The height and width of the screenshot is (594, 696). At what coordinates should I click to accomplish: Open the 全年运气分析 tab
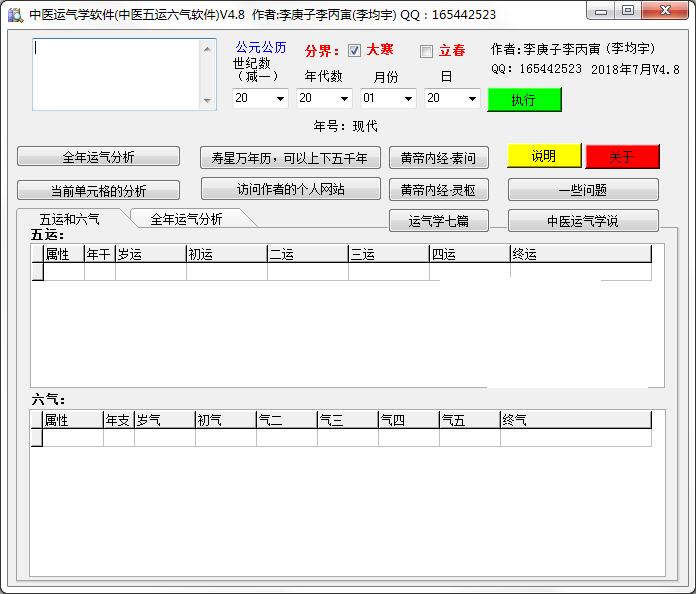click(186, 219)
